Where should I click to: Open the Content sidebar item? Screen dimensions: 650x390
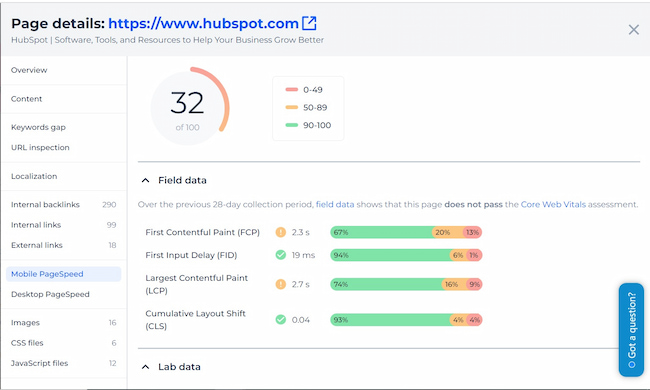tap(27, 99)
